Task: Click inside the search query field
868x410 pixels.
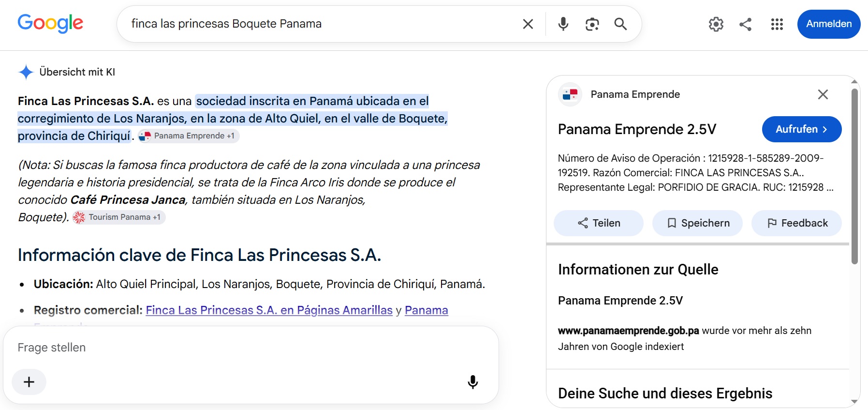Action: click(319, 24)
